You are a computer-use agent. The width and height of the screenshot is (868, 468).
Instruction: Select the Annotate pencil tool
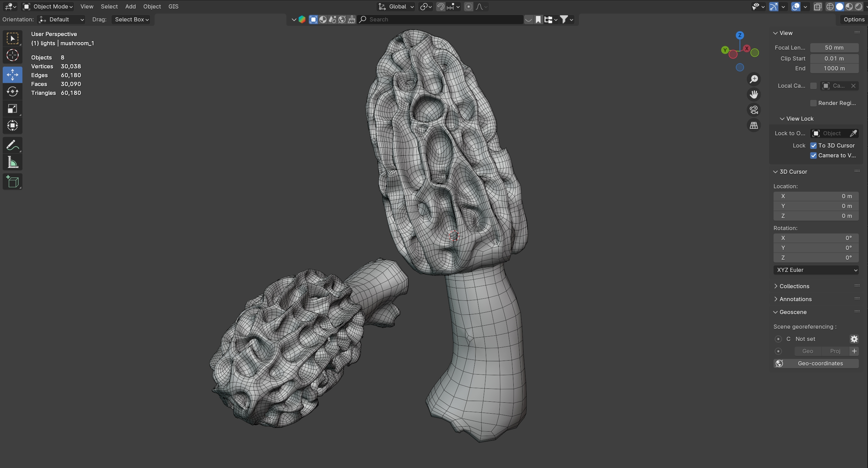(13, 145)
